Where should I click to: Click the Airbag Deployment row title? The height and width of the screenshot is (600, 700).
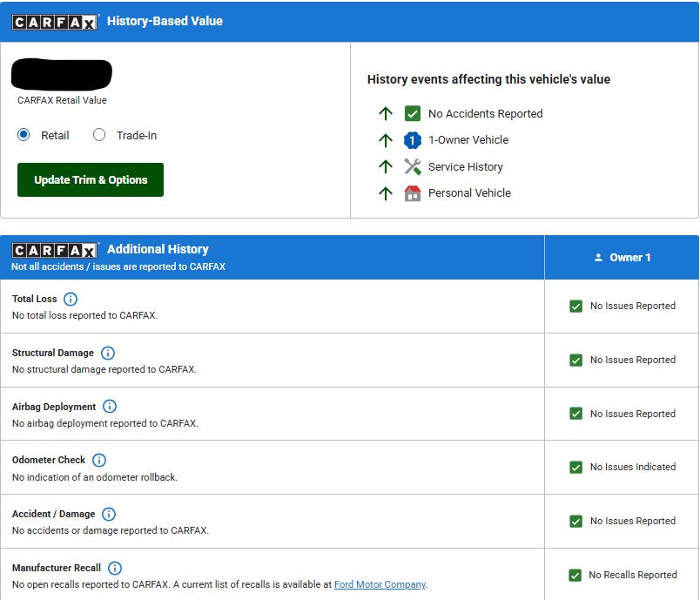coord(54,407)
